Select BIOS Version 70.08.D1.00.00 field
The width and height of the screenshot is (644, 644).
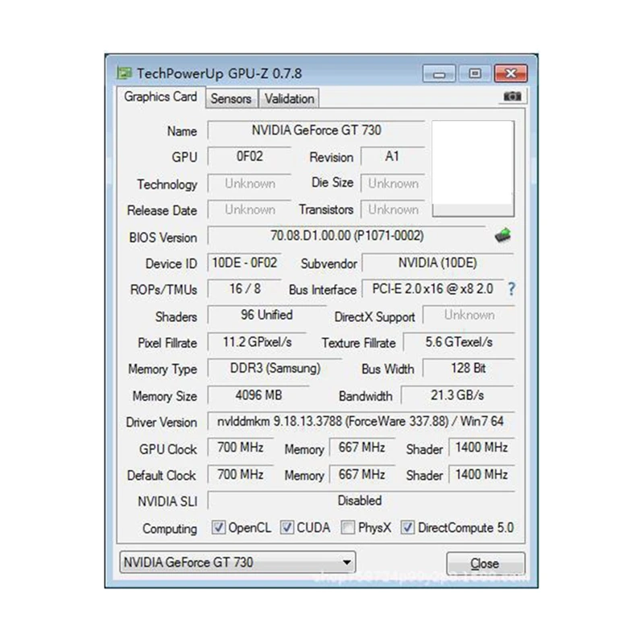tap(347, 236)
